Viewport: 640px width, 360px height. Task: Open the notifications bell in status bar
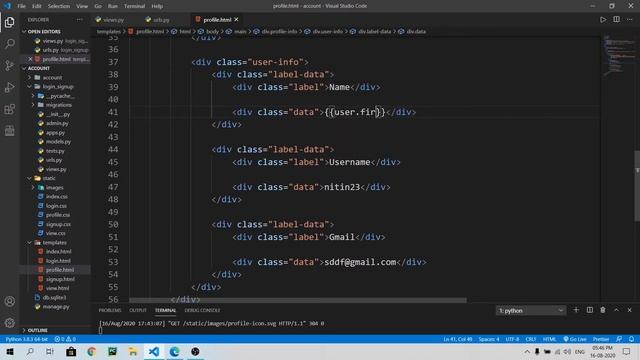(x=631, y=339)
